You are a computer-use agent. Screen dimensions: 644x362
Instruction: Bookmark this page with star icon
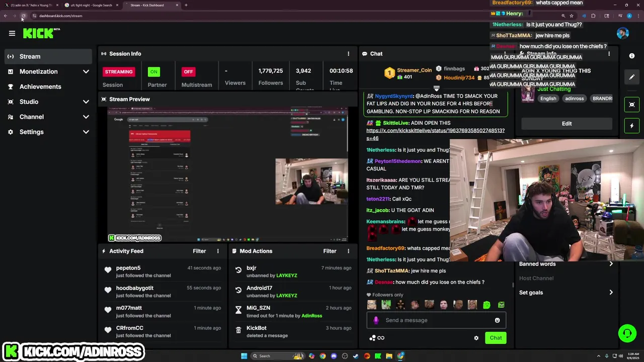tap(572, 16)
